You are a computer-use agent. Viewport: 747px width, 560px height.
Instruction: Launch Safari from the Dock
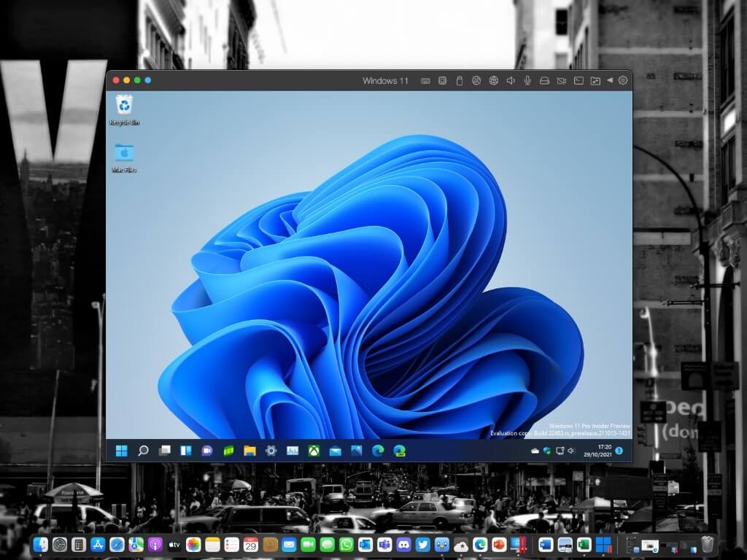117,544
